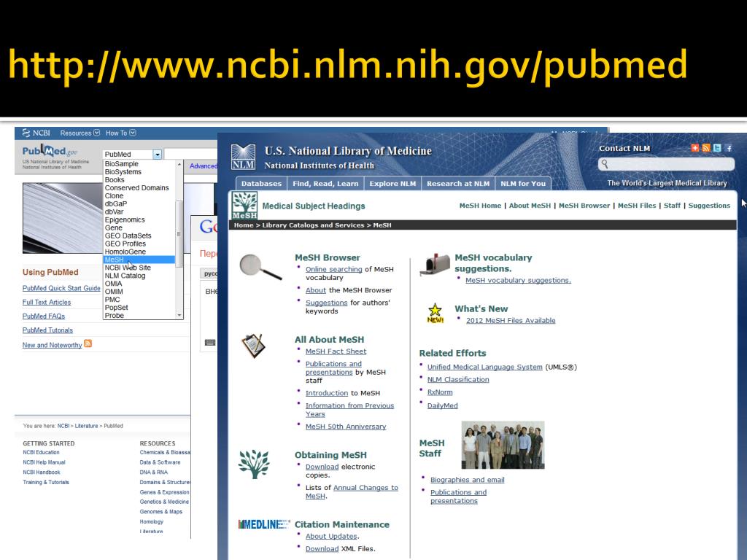Image resolution: width=747 pixels, height=560 pixels.
Task: Click MeSH Home in the MeSH navigation
Action: (x=480, y=206)
